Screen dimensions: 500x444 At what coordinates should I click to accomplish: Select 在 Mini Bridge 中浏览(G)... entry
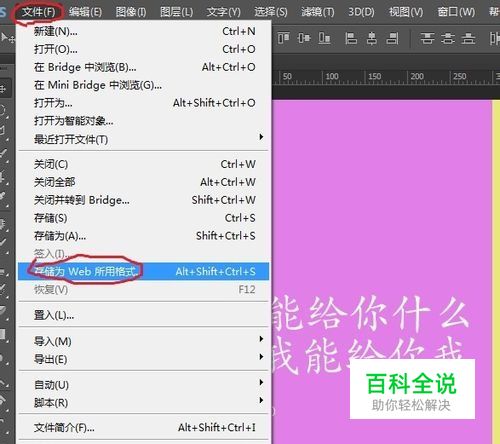[144, 85]
